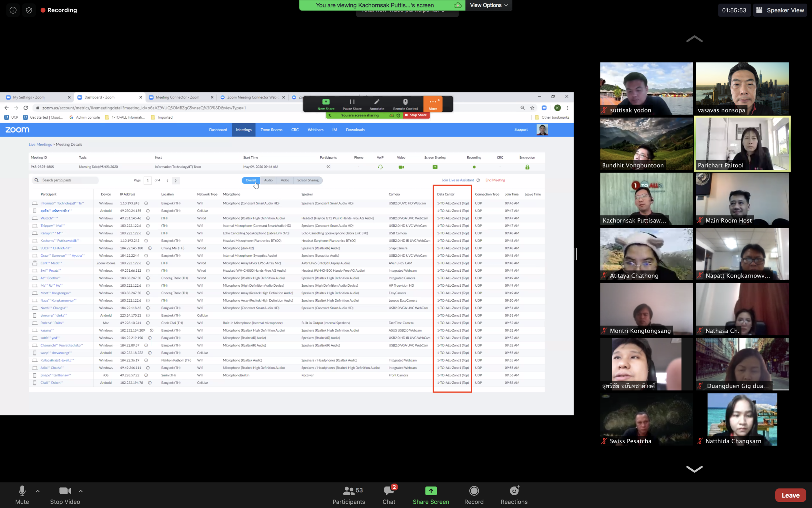Collapse the video gallery with the down chevron
The height and width of the screenshot is (508, 812).
(694, 469)
